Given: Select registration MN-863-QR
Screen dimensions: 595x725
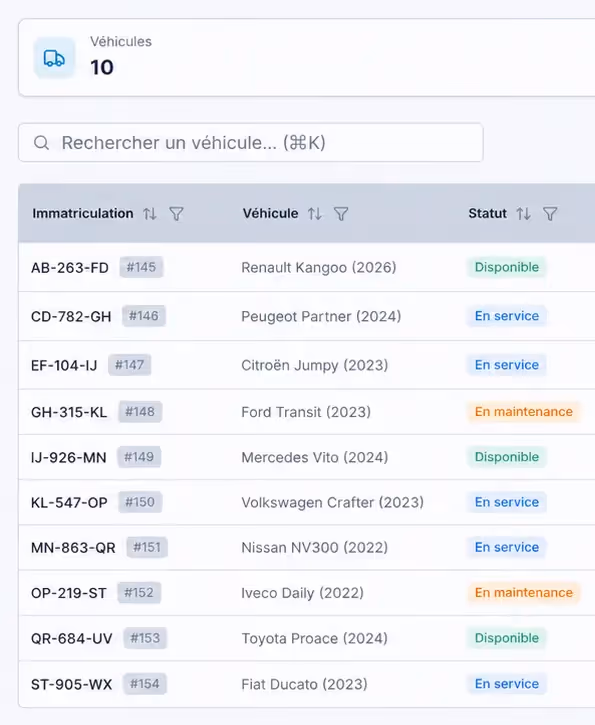Looking at the screenshot, I should click(x=73, y=548).
